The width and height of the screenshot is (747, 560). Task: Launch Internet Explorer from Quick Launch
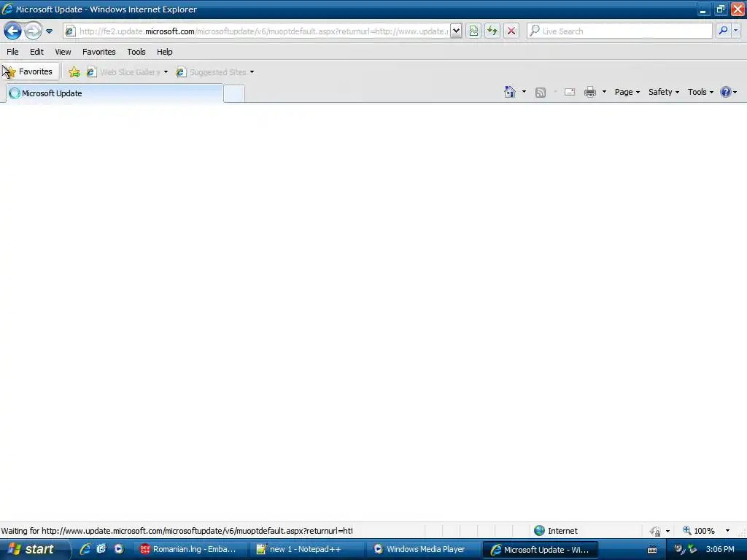click(85, 549)
